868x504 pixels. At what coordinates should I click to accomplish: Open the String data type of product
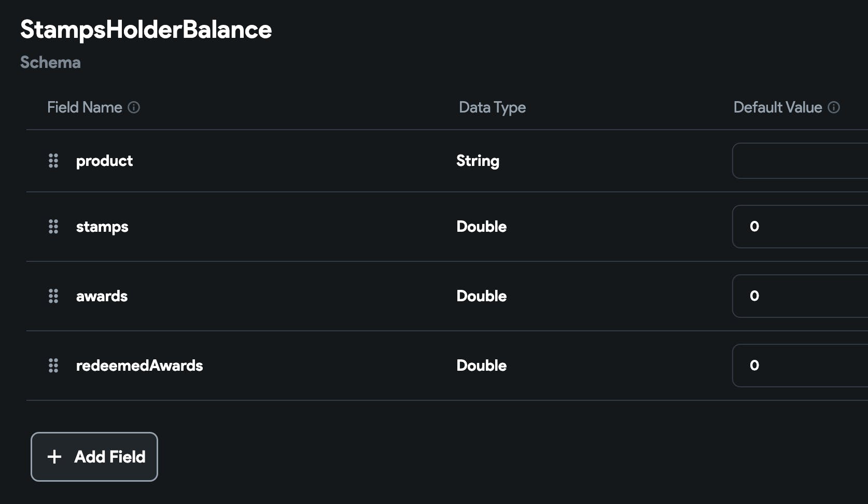[x=478, y=161]
